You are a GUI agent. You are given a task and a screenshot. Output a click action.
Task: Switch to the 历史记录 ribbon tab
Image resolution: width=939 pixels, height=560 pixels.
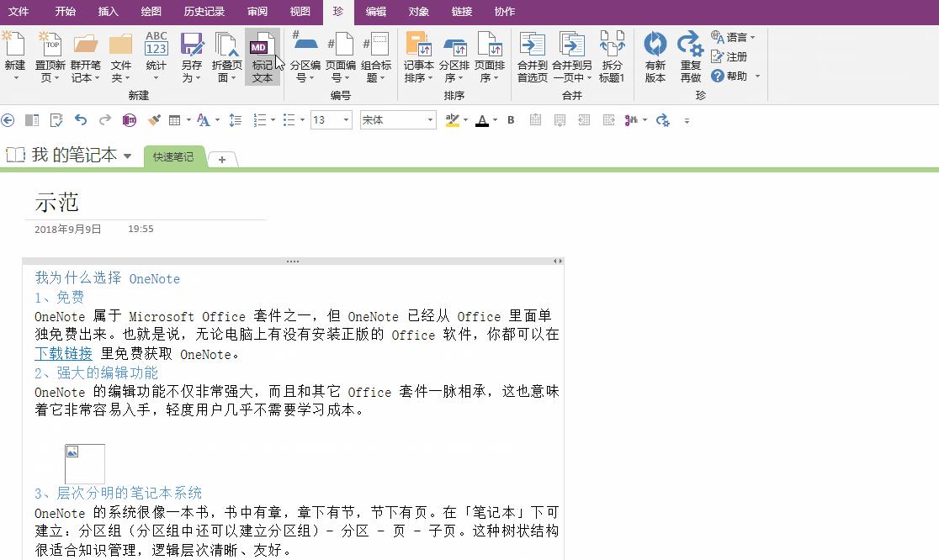pyautogui.click(x=204, y=12)
